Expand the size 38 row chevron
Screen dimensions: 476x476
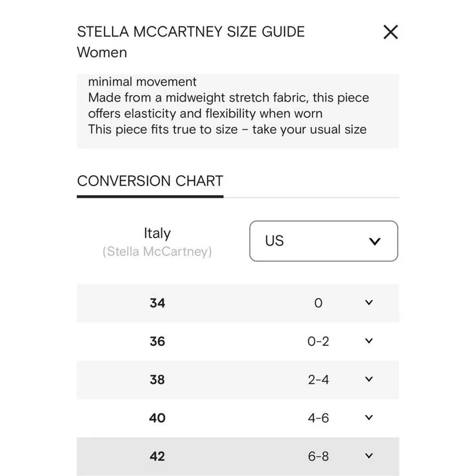(x=368, y=379)
